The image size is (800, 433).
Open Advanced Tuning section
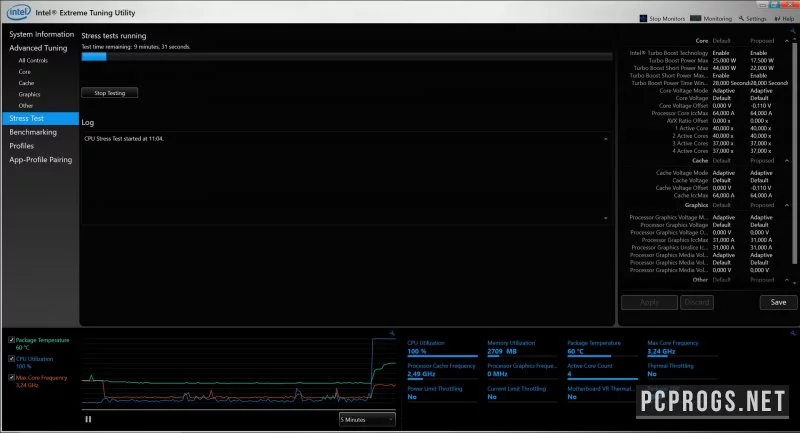pos(38,48)
